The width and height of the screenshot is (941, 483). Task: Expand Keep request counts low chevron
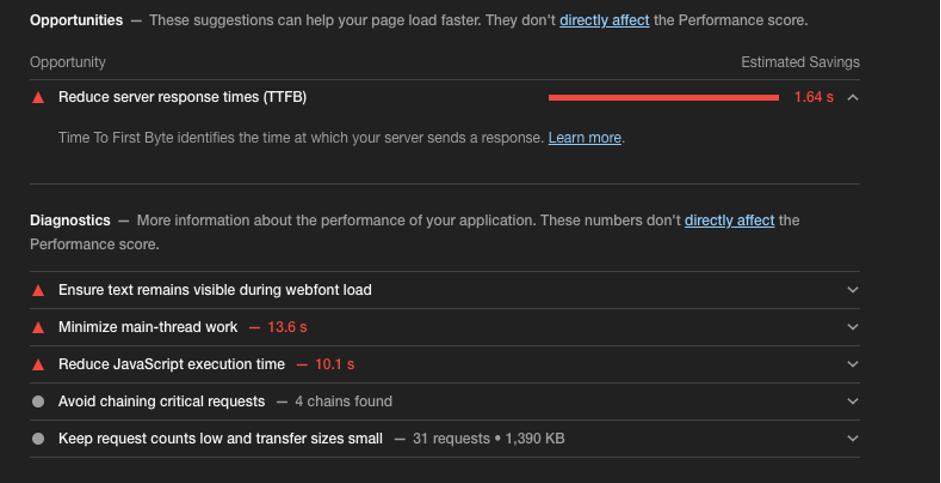point(852,438)
